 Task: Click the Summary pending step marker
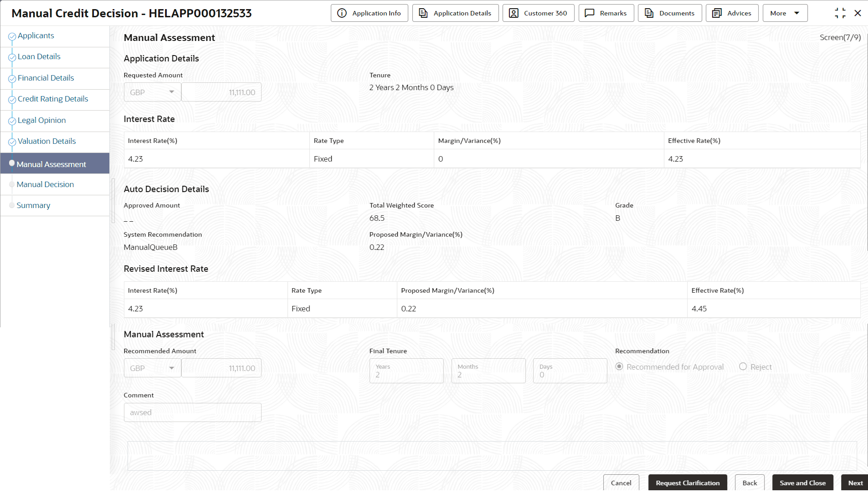tap(12, 205)
